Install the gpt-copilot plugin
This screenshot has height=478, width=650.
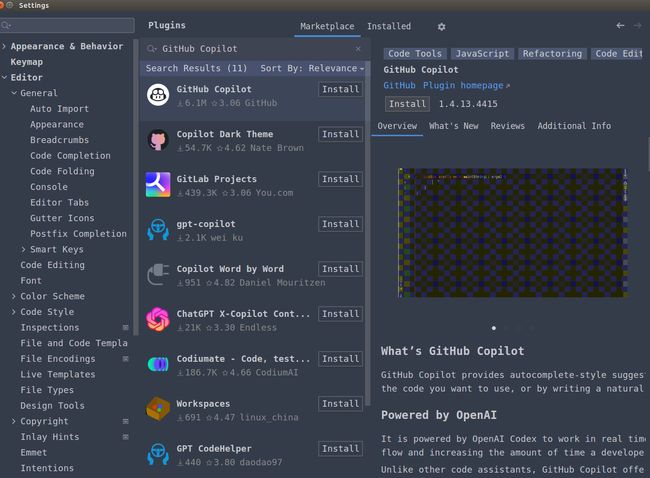click(x=340, y=224)
